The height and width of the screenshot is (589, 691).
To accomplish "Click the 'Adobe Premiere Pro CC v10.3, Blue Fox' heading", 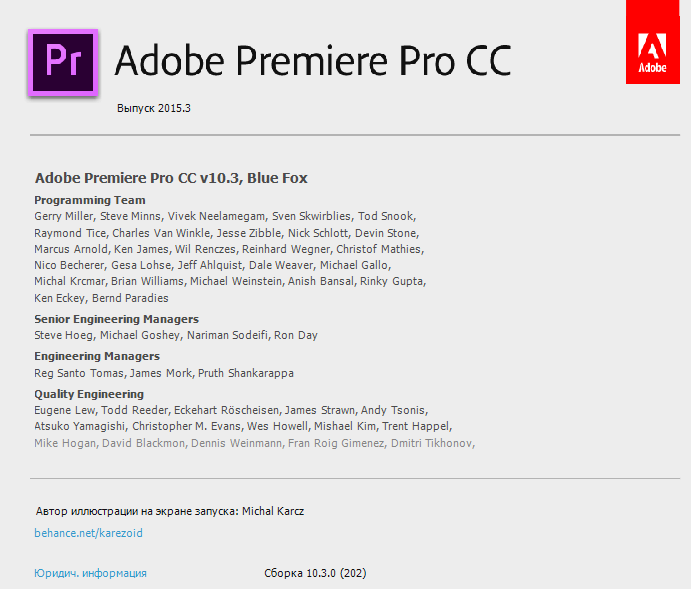I will (171, 178).
